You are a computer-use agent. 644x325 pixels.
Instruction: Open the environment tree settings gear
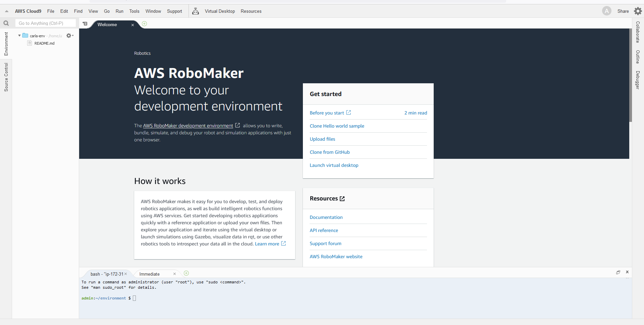click(x=69, y=36)
